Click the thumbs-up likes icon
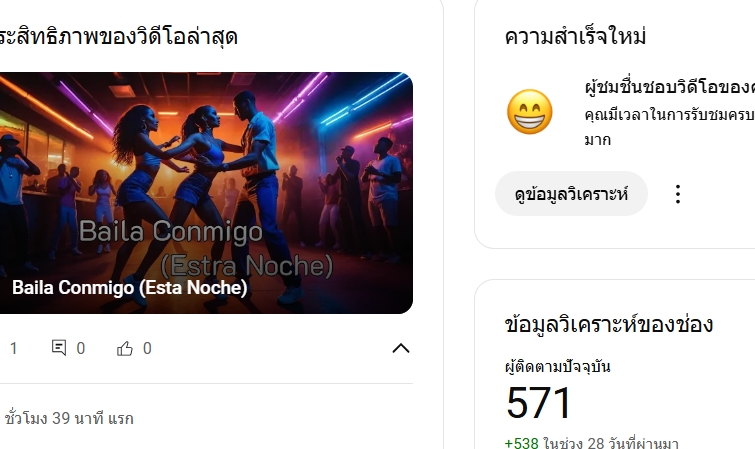This screenshot has width=755, height=449. [x=125, y=348]
